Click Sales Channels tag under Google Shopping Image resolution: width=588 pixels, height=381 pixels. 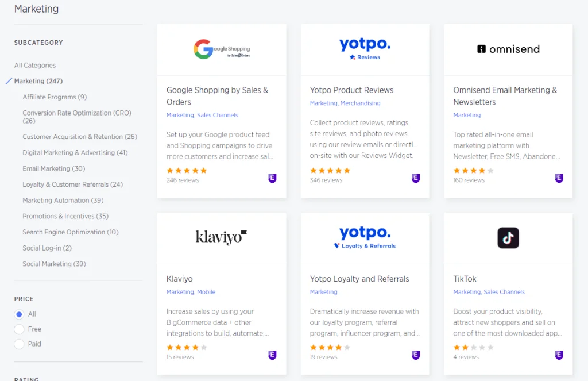coord(218,115)
